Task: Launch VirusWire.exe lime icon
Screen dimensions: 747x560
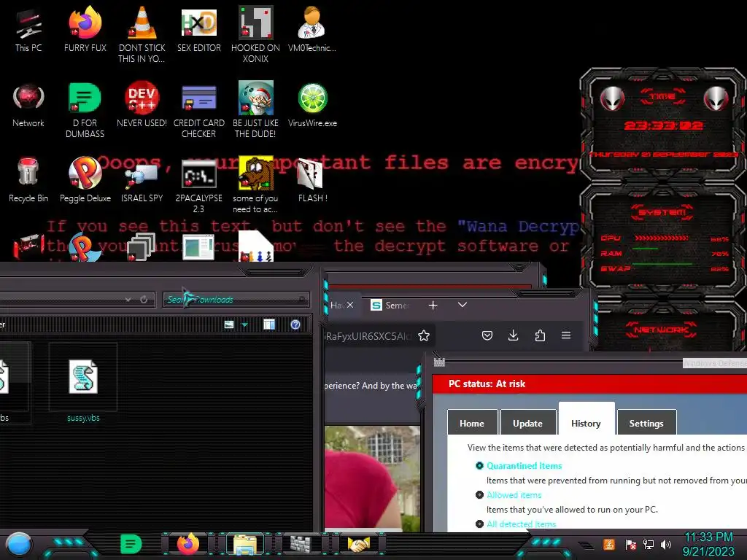Action: click(x=312, y=105)
